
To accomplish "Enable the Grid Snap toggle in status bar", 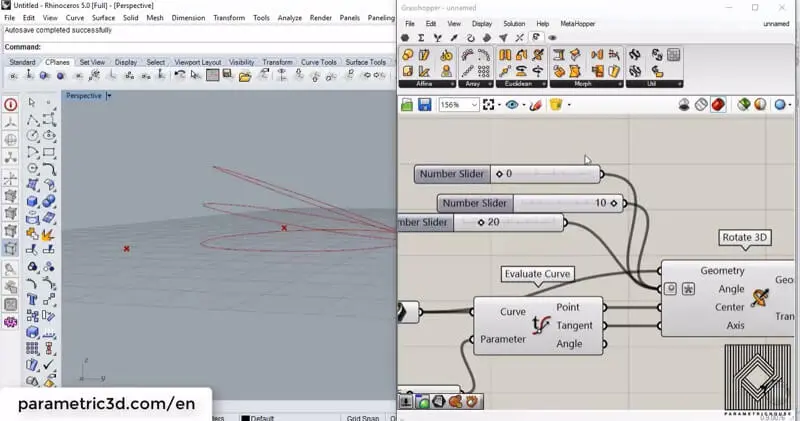I will pos(360,418).
